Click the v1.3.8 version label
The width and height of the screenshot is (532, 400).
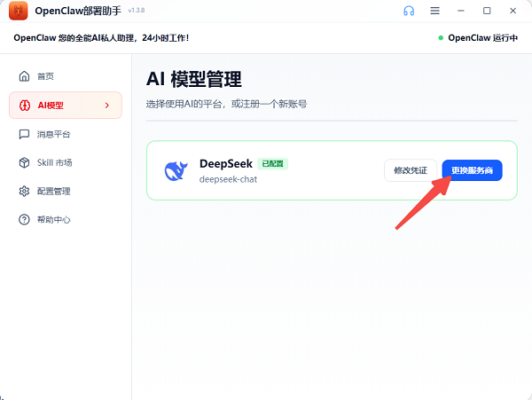(137, 11)
